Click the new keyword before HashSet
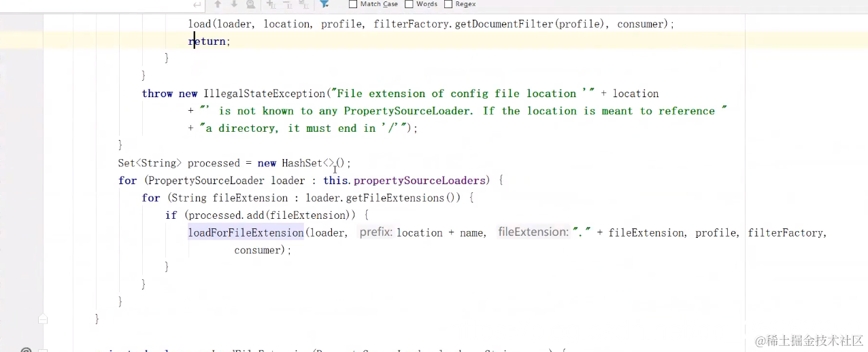This screenshot has width=868, height=352. pos(267,163)
